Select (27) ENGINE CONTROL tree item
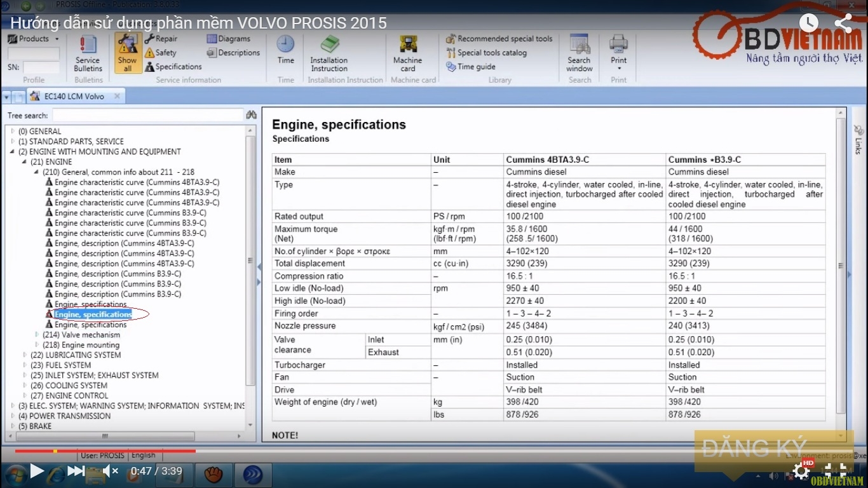The image size is (868, 488). [x=69, y=396]
